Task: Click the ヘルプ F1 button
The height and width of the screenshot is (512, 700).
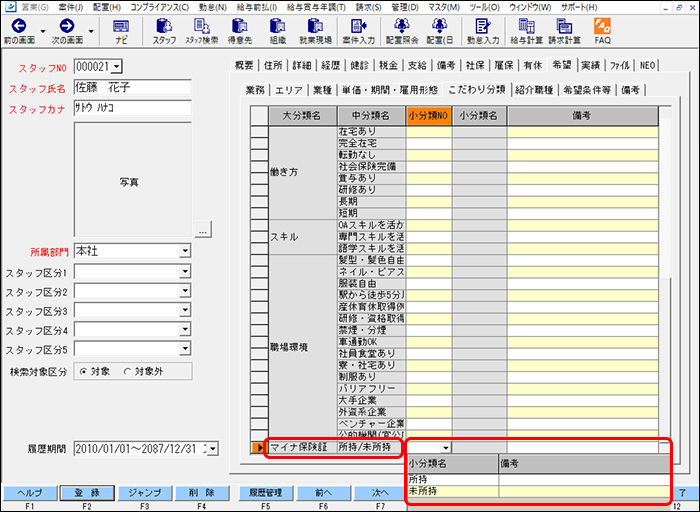Action: click(30, 493)
